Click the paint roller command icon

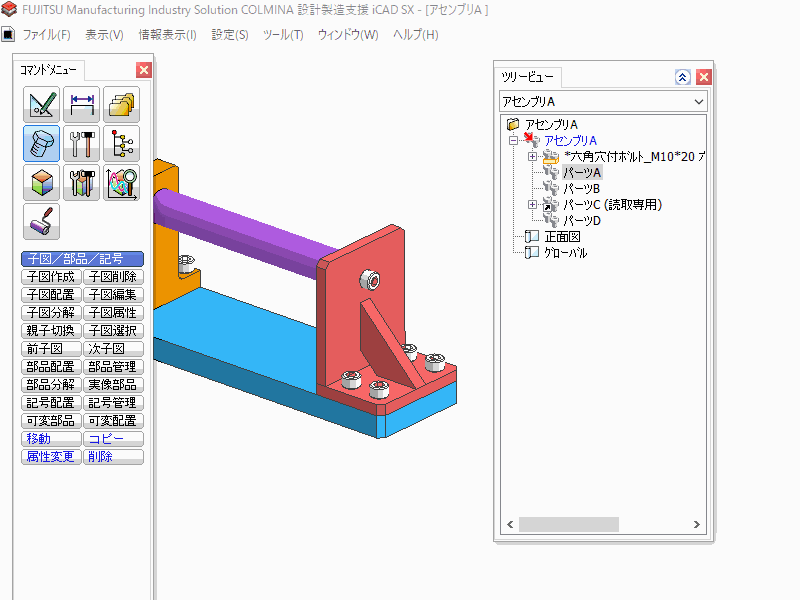tap(42, 222)
